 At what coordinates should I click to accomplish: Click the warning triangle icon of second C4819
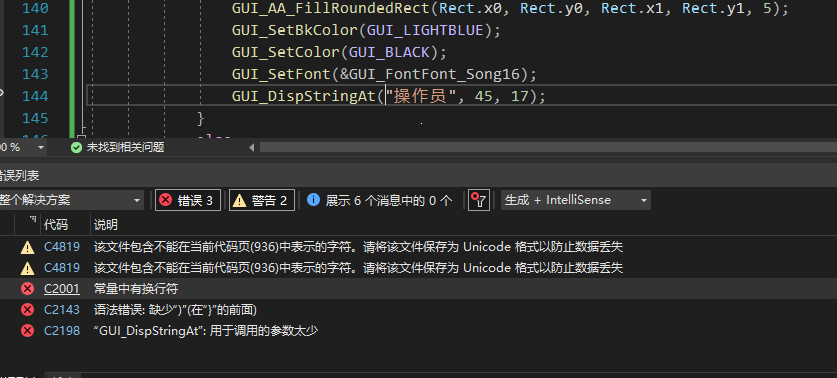pos(27,267)
